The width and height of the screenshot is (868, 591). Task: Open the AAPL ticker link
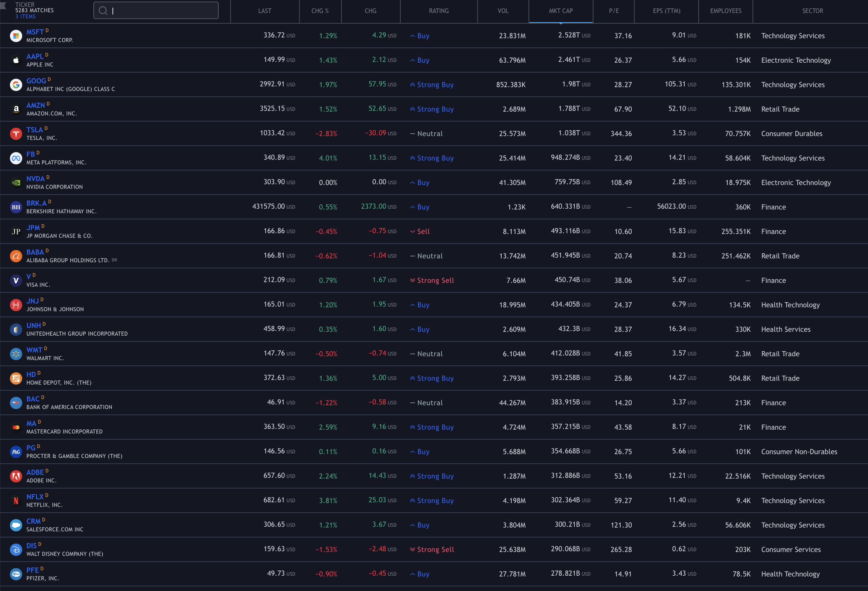35,57
